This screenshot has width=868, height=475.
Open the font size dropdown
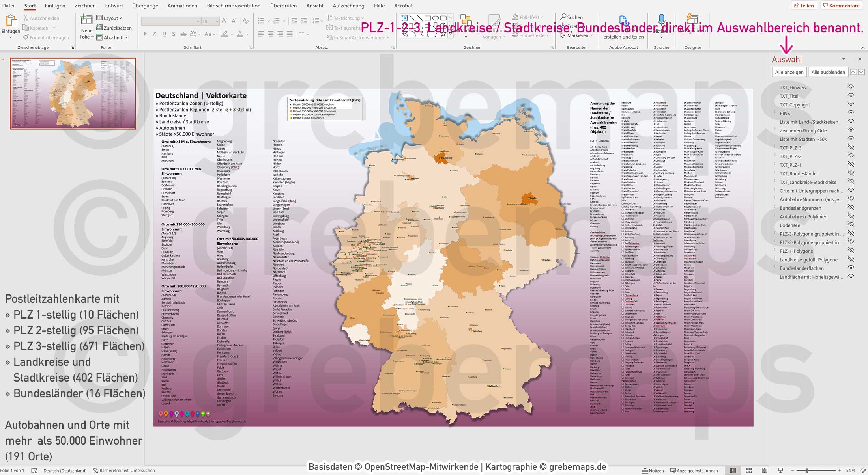(x=216, y=21)
